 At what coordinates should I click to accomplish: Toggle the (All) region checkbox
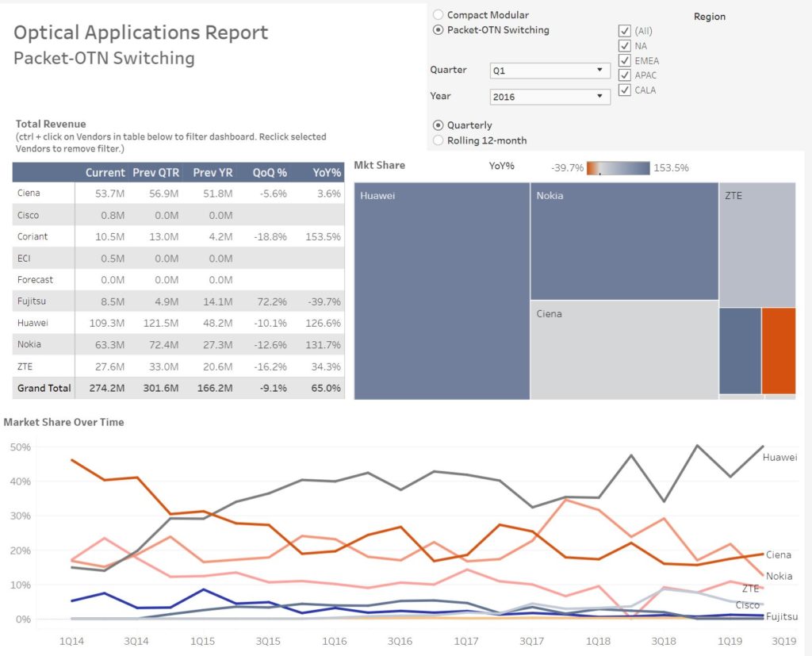(625, 31)
